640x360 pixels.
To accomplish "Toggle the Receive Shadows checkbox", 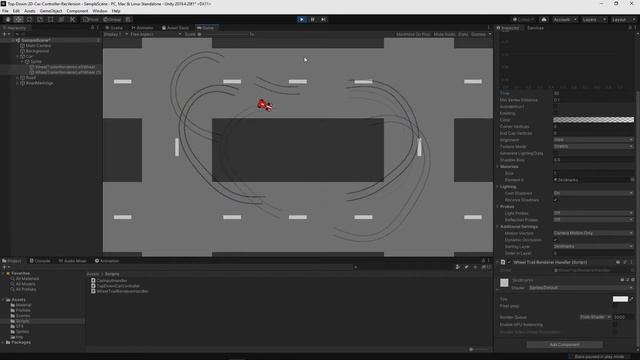I will tap(556, 200).
